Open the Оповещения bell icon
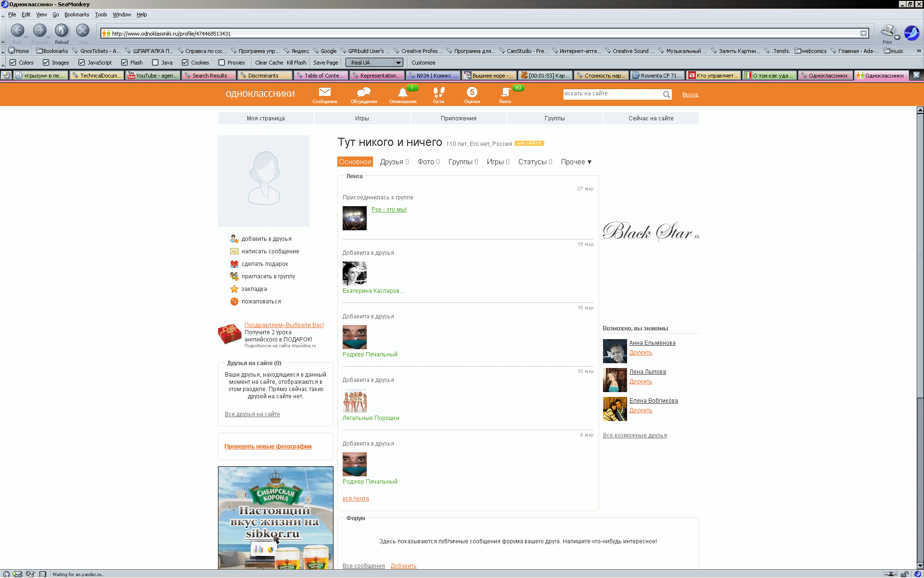This screenshot has width=924, height=578. click(x=402, y=92)
